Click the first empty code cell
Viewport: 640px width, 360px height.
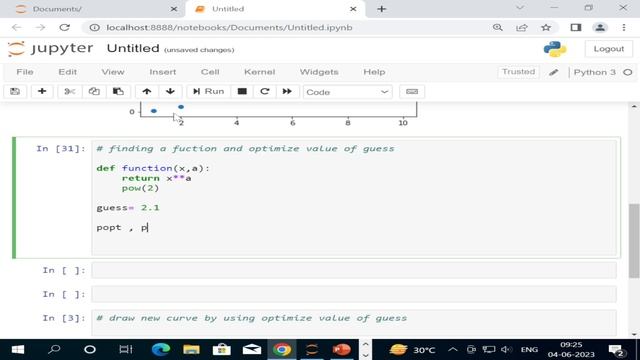pos(354,270)
